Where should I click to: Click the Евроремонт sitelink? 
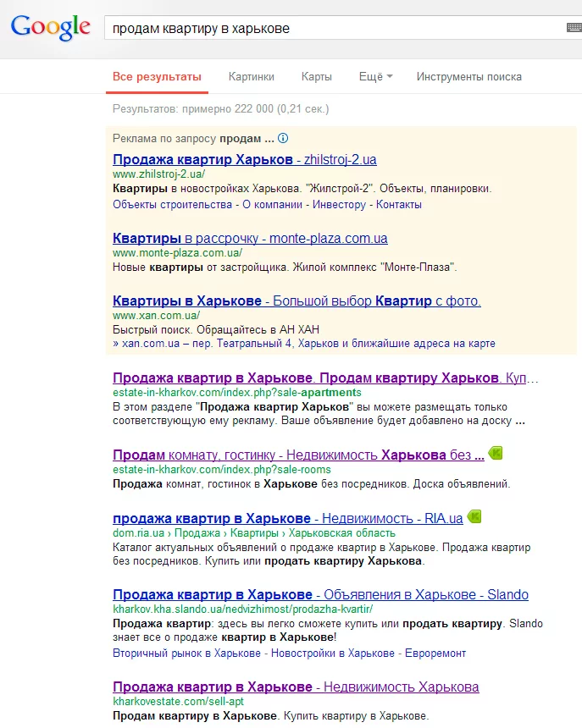[435, 654]
